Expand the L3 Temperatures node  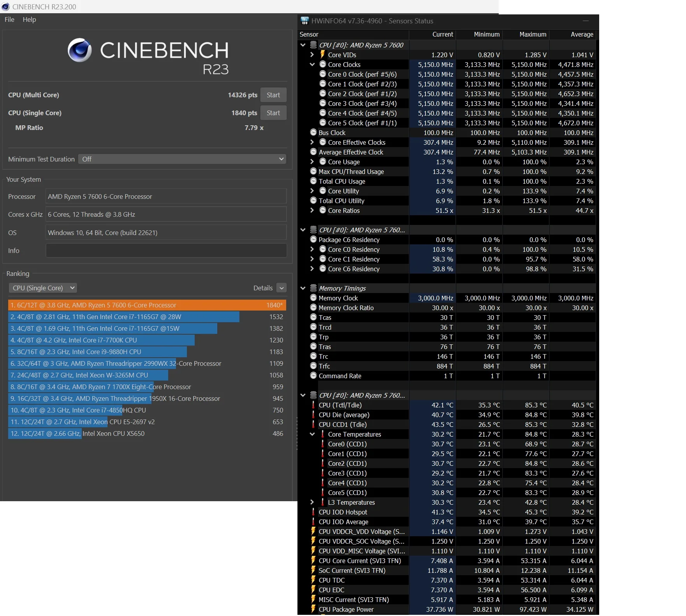[x=312, y=502]
